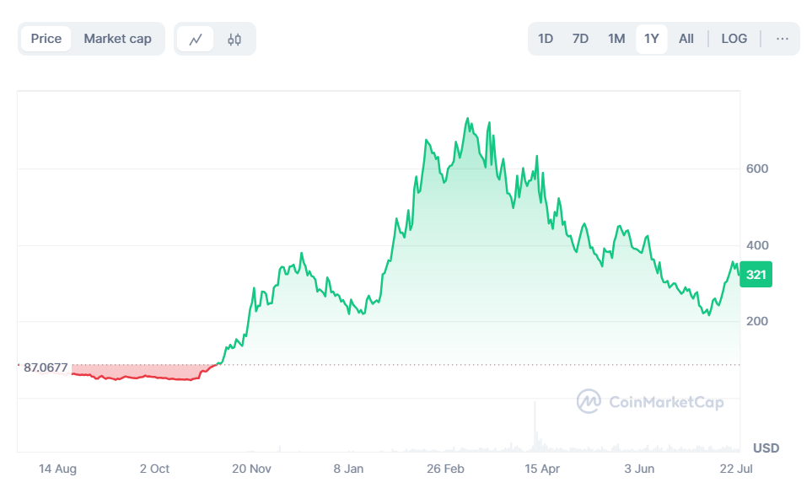The height and width of the screenshot is (504, 812).
Task: Set chart range to 7D
Action: tap(580, 39)
